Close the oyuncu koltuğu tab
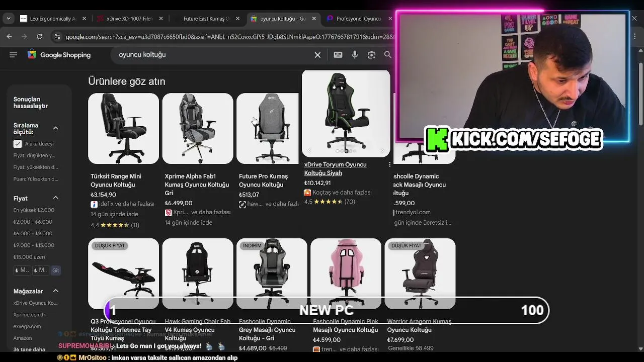The image size is (644, 362). pos(314,19)
